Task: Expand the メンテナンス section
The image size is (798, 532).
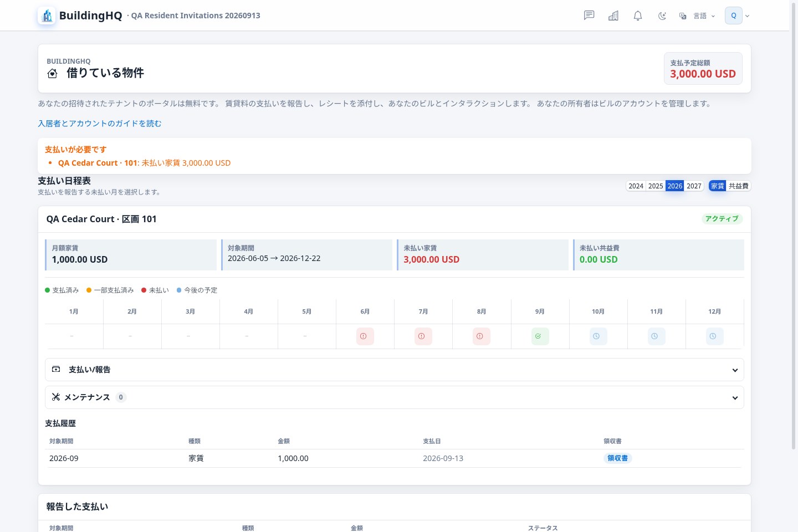Action: (394, 397)
